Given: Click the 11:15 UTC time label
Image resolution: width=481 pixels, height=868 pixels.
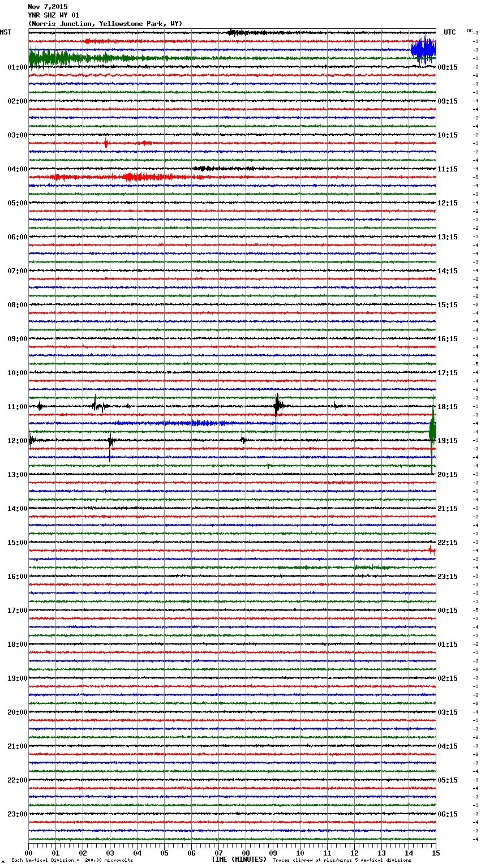Looking at the screenshot, I should pyautogui.click(x=448, y=169).
